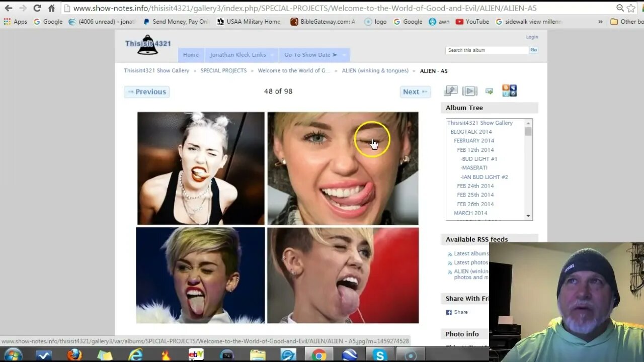644x362 pixels.
Task: Open the Google bookmark next to Apps
Action: [48, 22]
